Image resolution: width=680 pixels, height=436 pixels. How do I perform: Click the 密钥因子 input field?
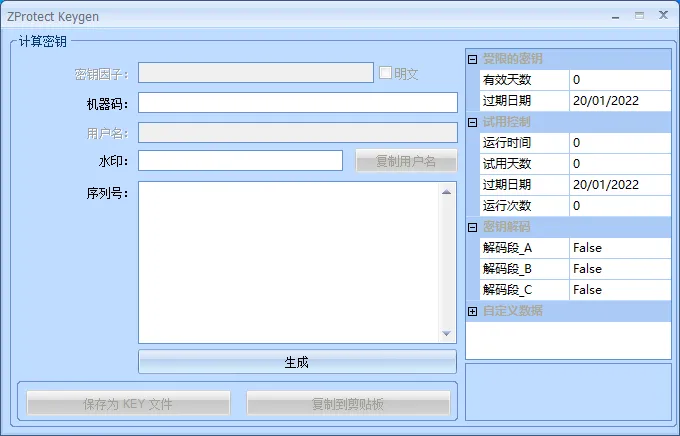click(255, 72)
